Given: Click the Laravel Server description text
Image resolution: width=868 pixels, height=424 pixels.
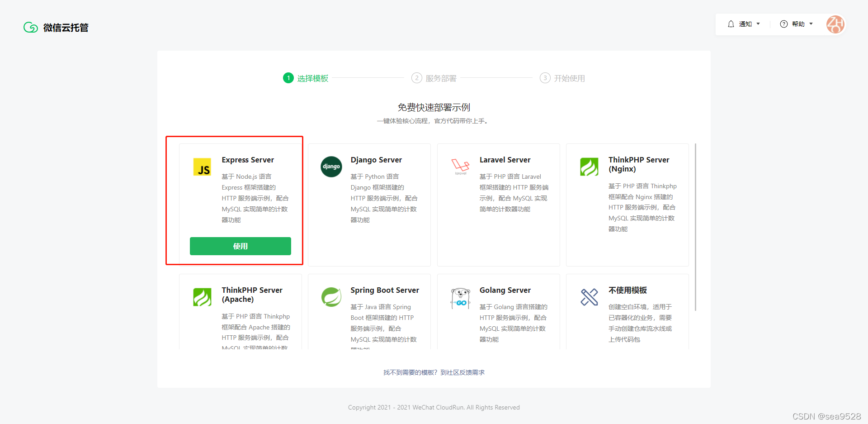Looking at the screenshot, I should (x=514, y=193).
